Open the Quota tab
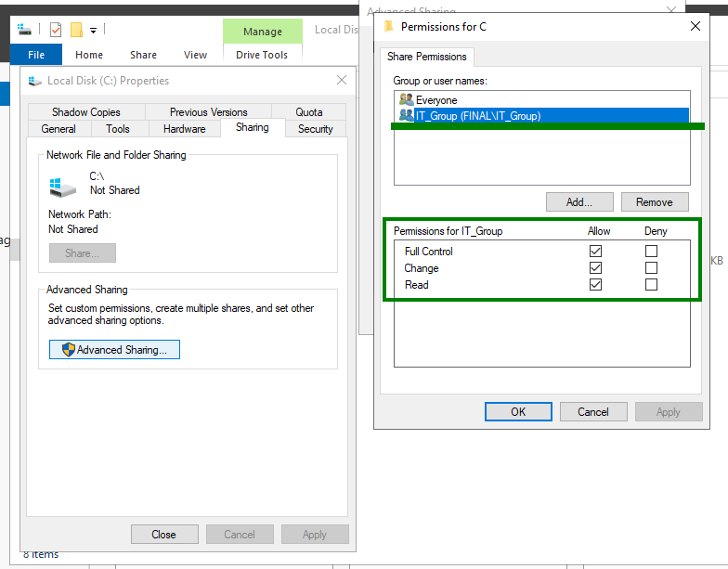The width and height of the screenshot is (728, 569). (x=308, y=111)
